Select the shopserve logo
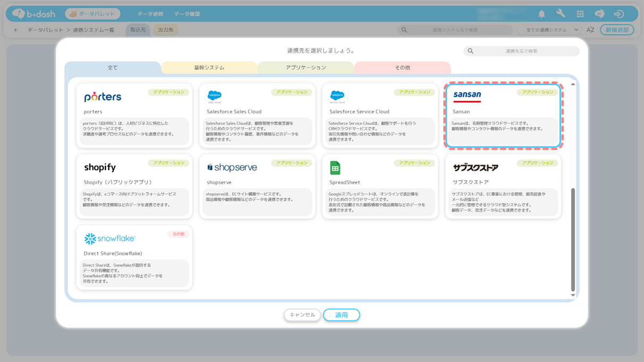644x362 pixels. pyautogui.click(x=232, y=167)
